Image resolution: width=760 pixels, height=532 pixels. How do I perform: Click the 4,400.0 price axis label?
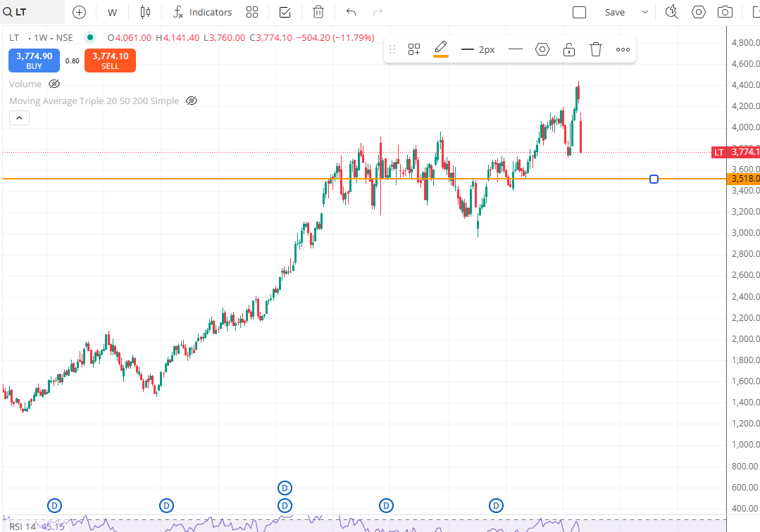pos(745,84)
